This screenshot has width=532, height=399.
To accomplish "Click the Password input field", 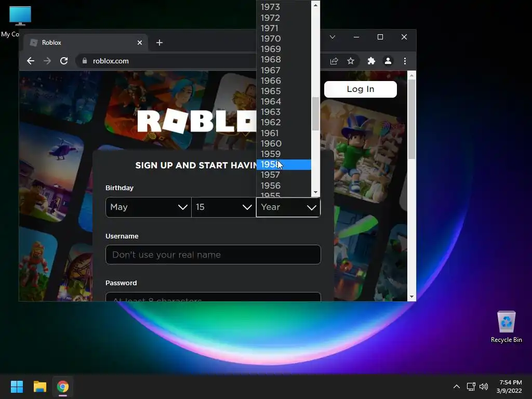I will pos(213,297).
